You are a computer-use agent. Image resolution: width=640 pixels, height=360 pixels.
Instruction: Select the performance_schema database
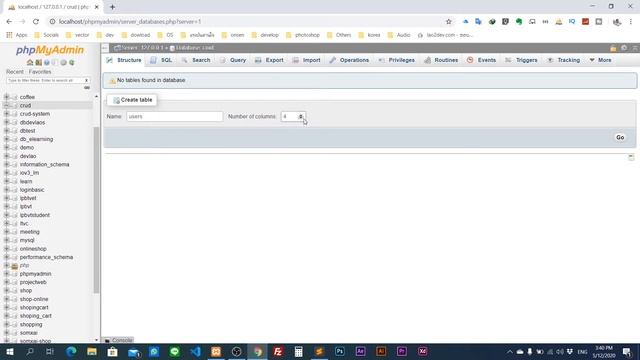(x=46, y=257)
